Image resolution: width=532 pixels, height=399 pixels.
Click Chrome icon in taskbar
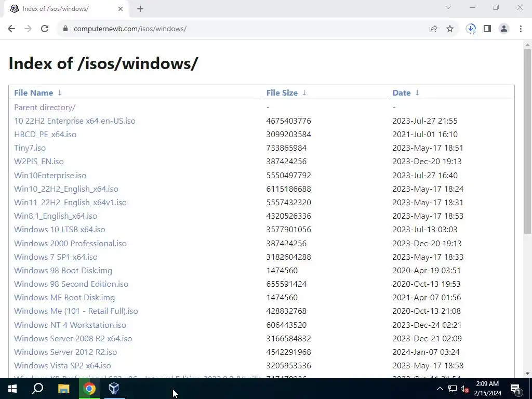[x=89, y=389]
